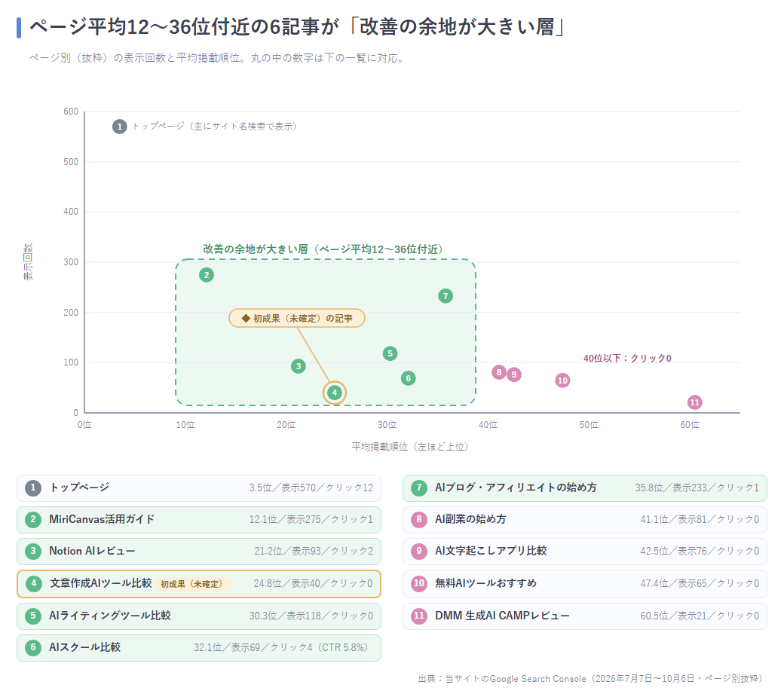Click number badge 10 in 無料AIツールおすすめ row
Viewport: 784px width, 700px height.
419,583
